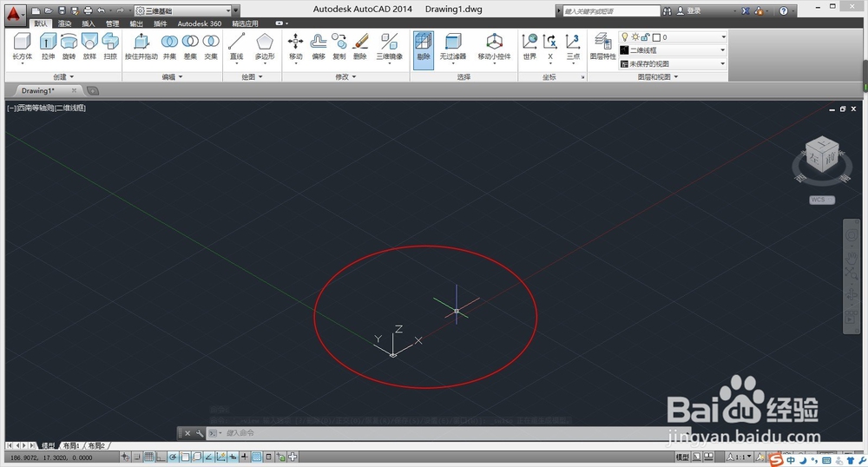Select the Sweep (扫掠) tool
Viewport: 868px width, 467px height.
coord(110,47)
